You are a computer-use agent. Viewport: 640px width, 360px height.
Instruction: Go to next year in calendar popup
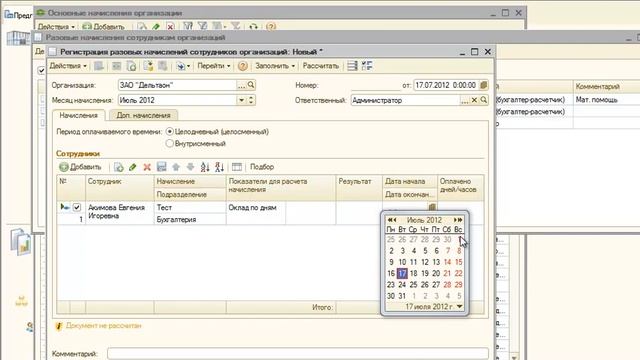point(461,220)
